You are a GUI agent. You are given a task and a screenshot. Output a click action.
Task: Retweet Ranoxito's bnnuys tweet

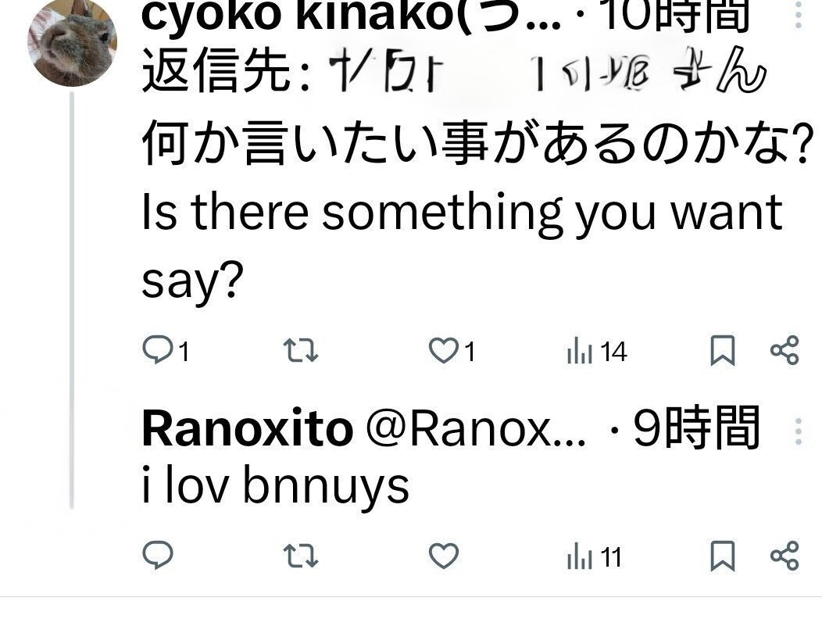(300, 556)
